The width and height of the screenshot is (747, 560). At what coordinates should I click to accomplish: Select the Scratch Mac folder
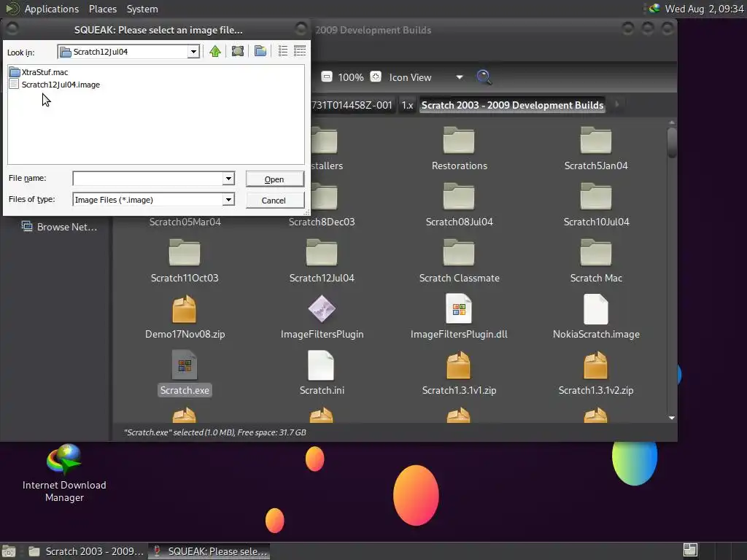click(596, 261)
